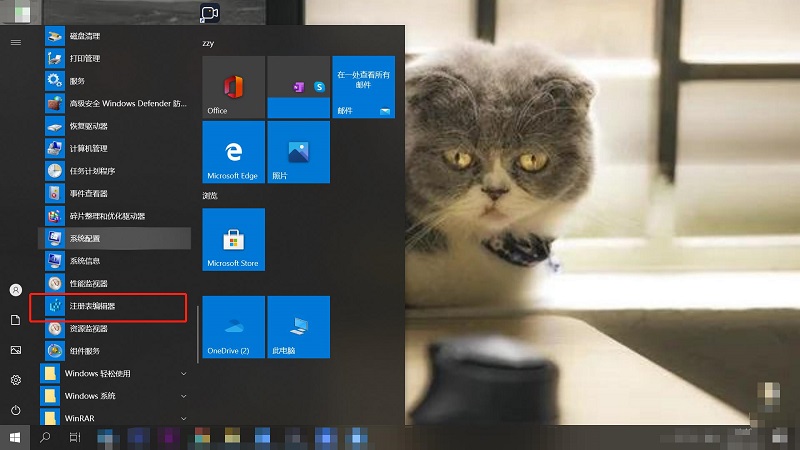Select 服务 (Services) from the list
This screenshot has height=450, width=800.
(78, 81)
